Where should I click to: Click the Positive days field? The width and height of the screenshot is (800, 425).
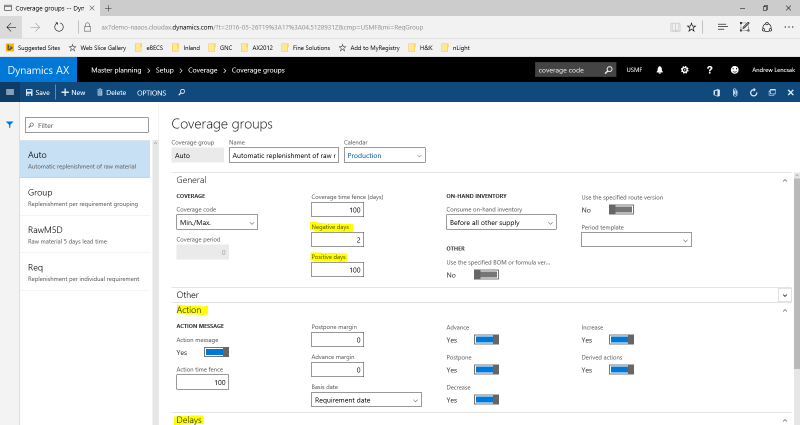tap(337, 270)
